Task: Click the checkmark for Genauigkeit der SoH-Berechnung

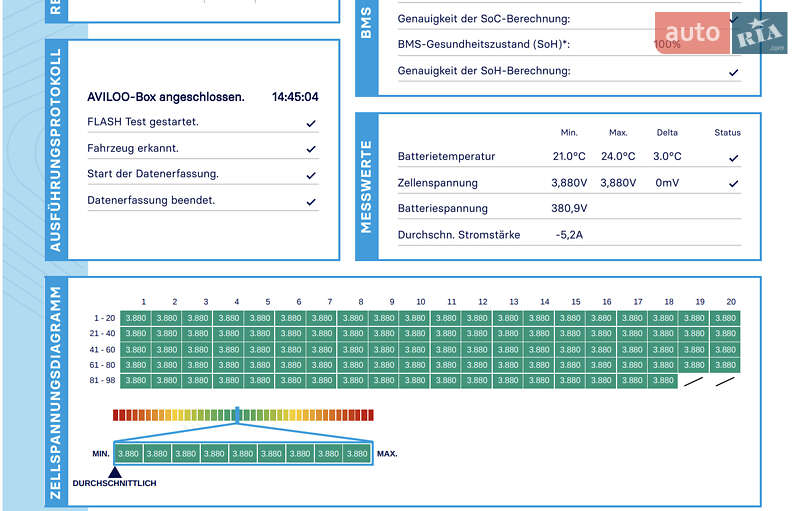Action: coord(734,72)
